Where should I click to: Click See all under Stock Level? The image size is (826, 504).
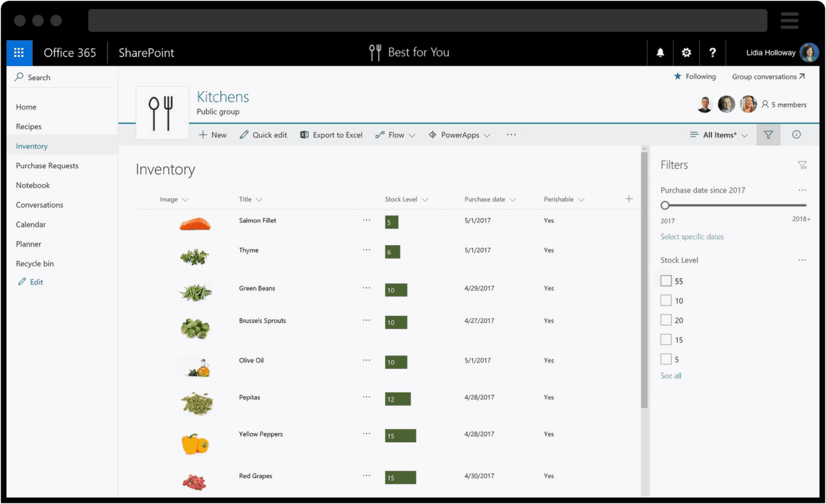(670, 375)
